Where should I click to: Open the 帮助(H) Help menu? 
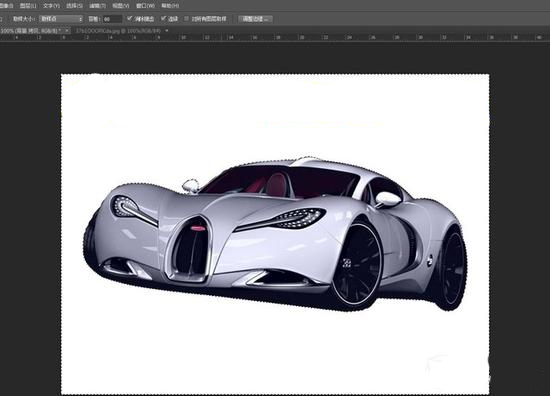(x=170, y=6)
